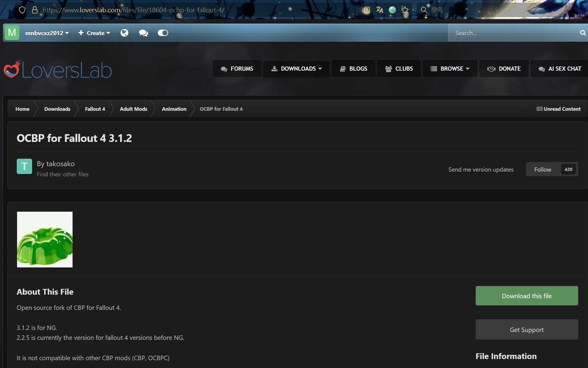Click Get Support button
Image resolution: width=588 pixels, height=368 pixels.
click(x=527, y=330)
